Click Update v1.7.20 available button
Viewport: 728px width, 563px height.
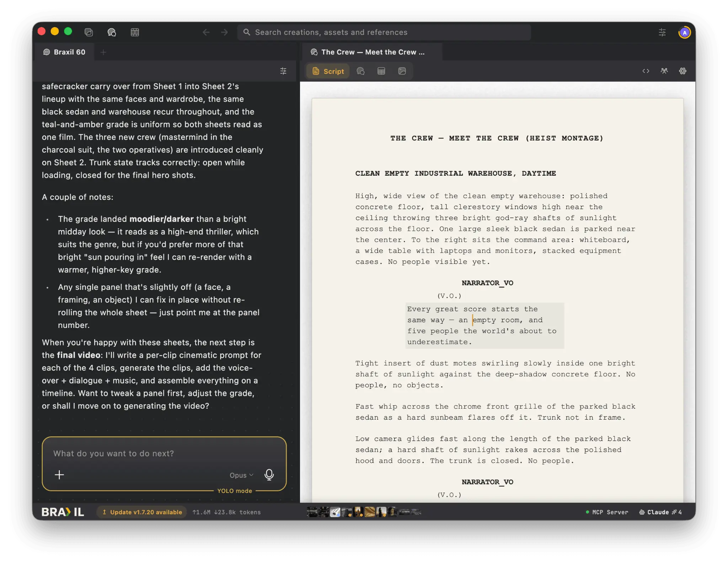point(142,512)
